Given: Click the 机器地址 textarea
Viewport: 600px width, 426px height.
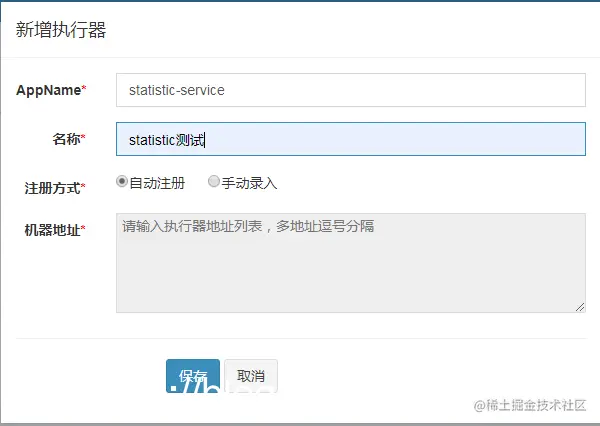Looking at the screenshot, I should [351, 263].
